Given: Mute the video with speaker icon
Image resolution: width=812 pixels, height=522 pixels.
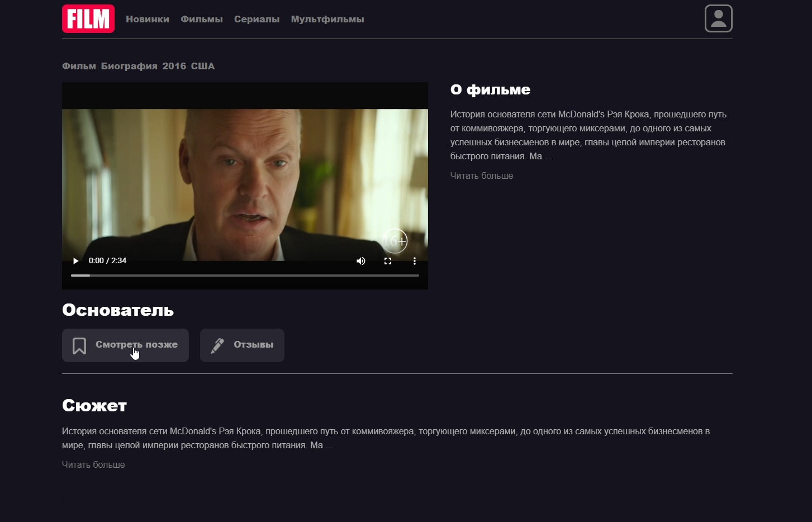Looking at the screenshot, I should click(x=361, y=261).
